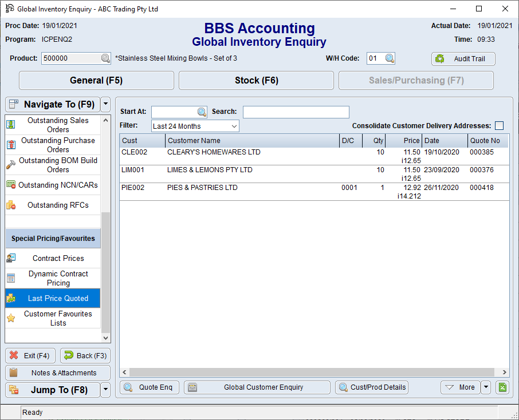Viewport: 519px width, 420px height.
Task: Click into the Search text field
Action: coord(296,112)
